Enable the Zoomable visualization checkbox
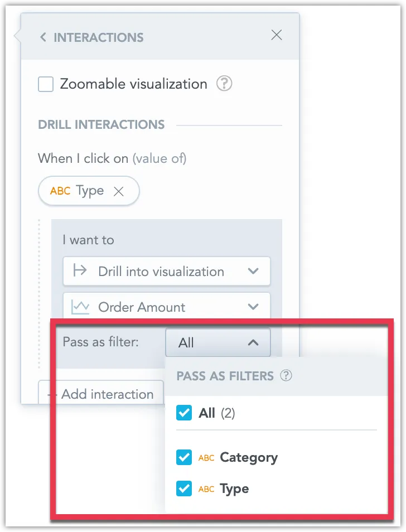 [45, 84]
